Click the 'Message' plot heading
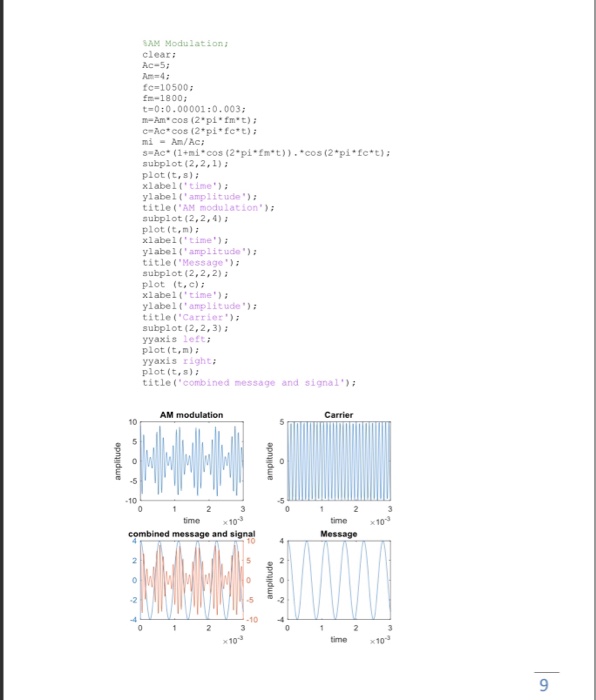Viewport: 596px width, 700px height. (x=338, y=534)
